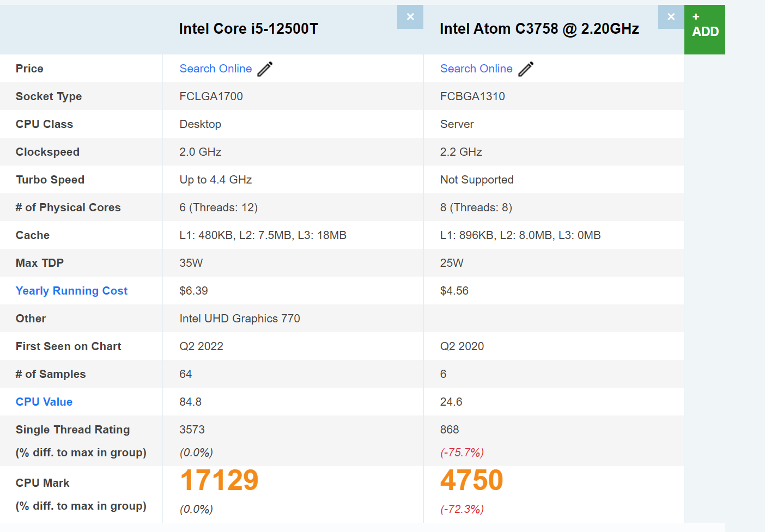Click the 35W Max TDP value
Viewport: 765px width, 532px height.
(x=191, y=263)
